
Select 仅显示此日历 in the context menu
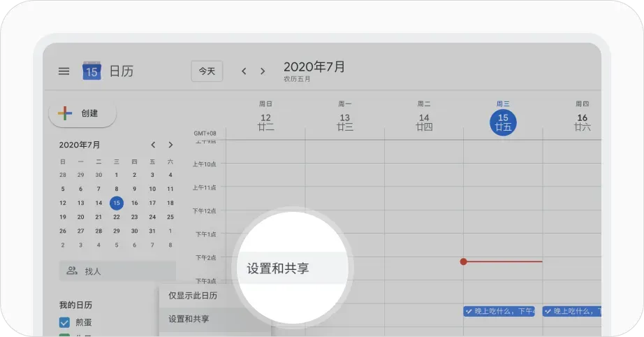[x=192, y=296]
